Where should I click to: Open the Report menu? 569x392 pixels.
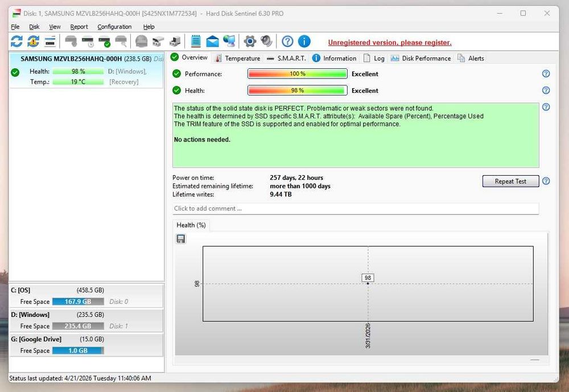click(79, 27)
